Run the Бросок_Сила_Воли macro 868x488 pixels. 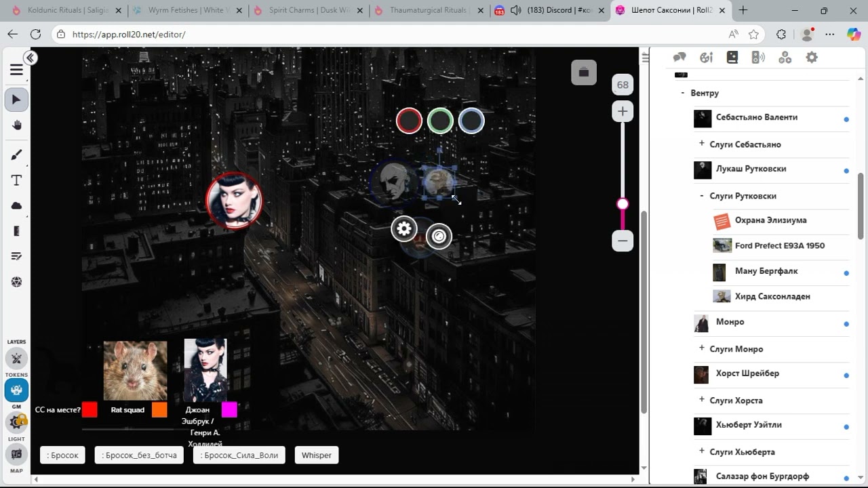239,455
